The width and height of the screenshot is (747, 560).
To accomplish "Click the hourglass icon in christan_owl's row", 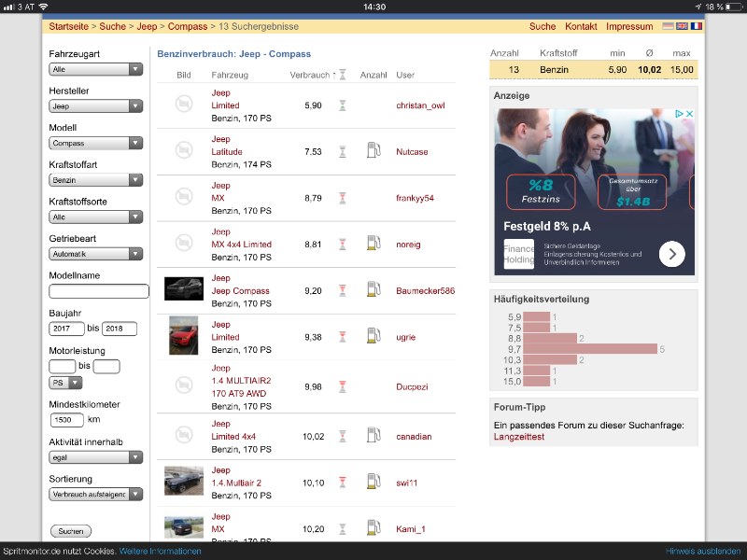I will coord(343,105).
